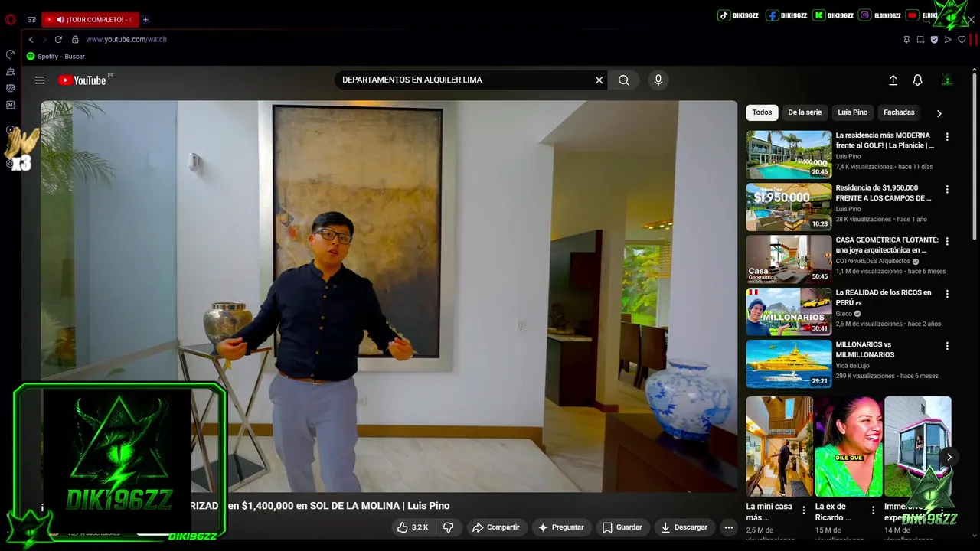Clear the search box with the X
The height and width of the screenshot is (551, 980).
click(599, 80)
